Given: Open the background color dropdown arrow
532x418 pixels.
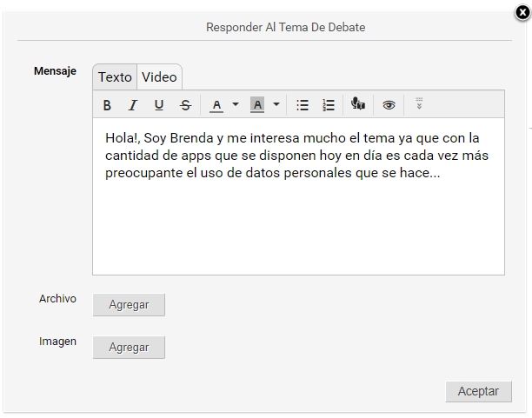Looking at the screenshot, I should [276, 104].
